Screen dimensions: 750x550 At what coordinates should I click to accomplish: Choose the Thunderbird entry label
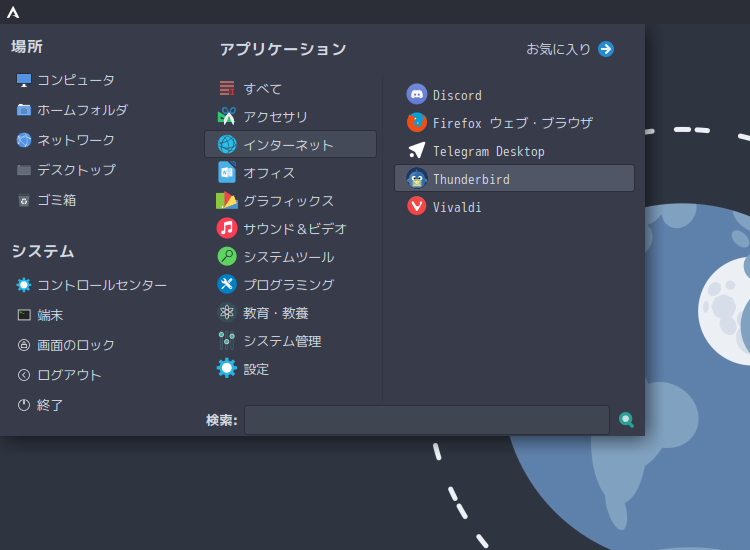tap(471, 179)
